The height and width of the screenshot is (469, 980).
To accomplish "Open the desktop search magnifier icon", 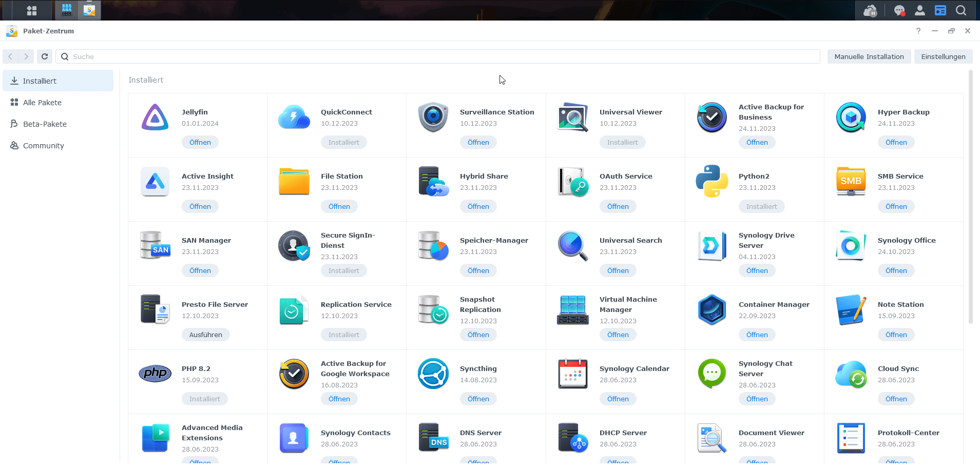I will pyautogui.click(x=961, y=10).
